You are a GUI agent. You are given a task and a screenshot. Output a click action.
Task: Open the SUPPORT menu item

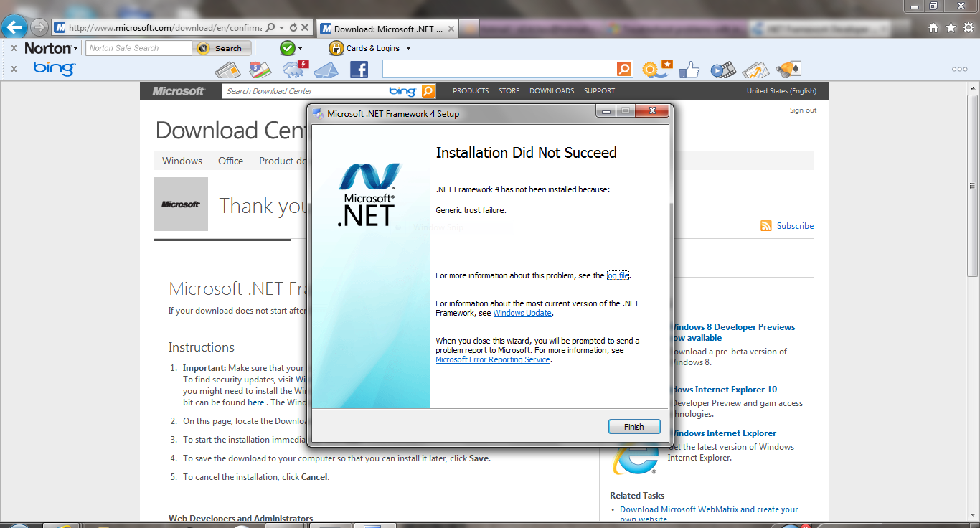pos(599,91)
